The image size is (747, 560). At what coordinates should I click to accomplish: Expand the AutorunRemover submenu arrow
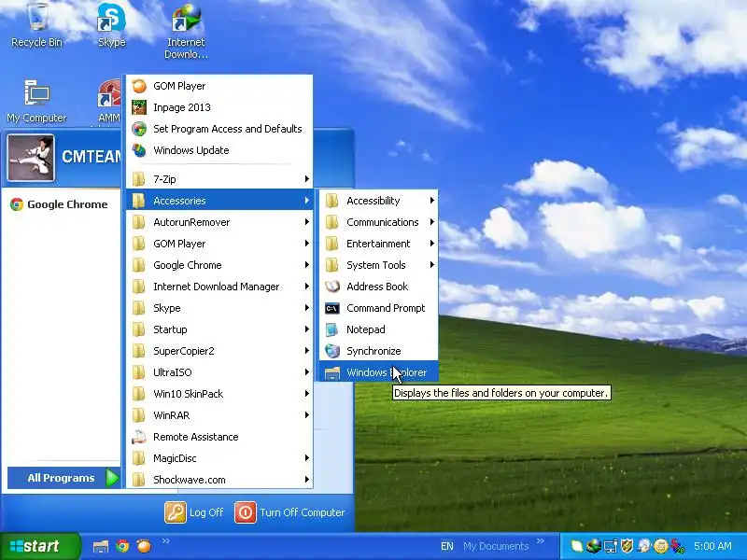click(x=307, y=222)
